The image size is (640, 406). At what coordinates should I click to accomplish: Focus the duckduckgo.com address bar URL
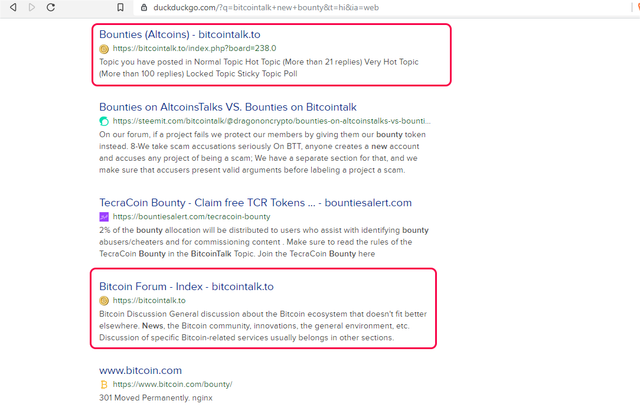click(266, 7)
